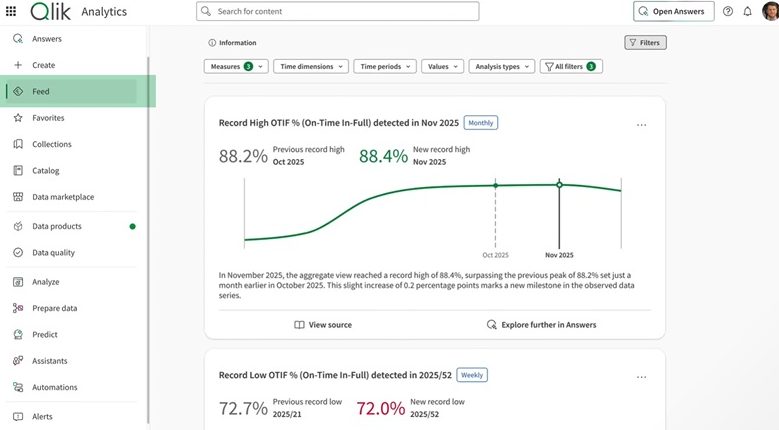The image size is (779, 430).
Task: Click the Data marketplace store icon
Action: [18, 197]
